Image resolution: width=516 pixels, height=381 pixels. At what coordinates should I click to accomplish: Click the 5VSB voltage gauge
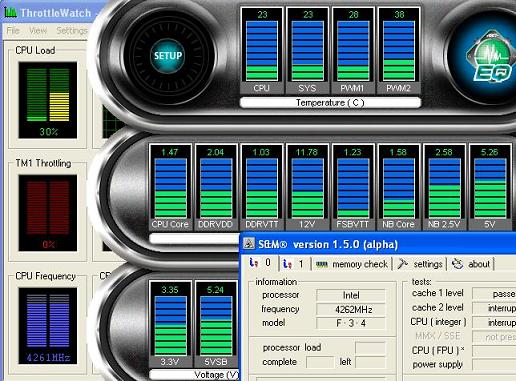tap(216, 324)
